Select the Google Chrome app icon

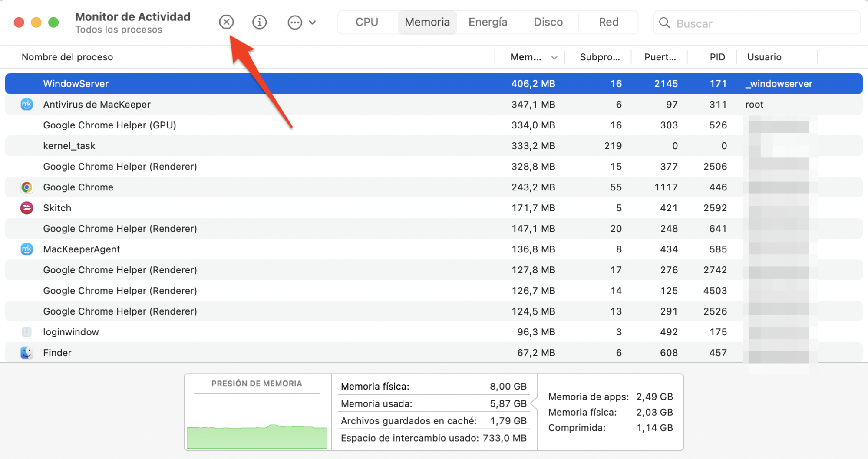pyautogui.click(x=26, y=187)
